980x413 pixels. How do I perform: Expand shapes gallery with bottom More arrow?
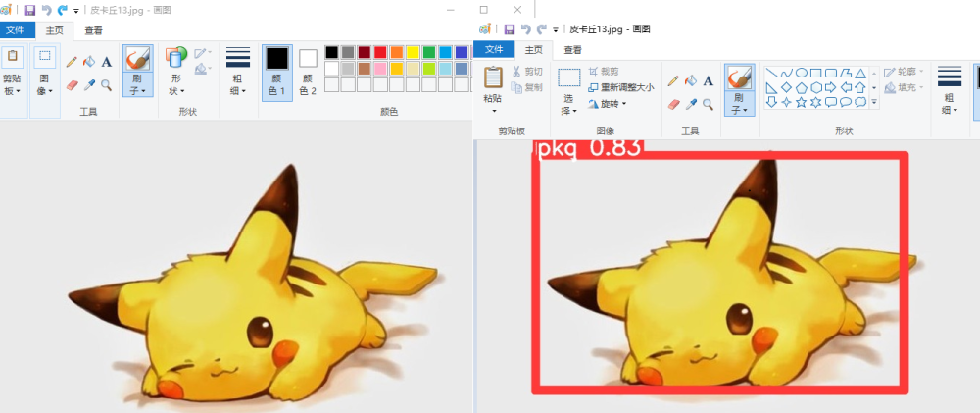(x=874, y=102)
